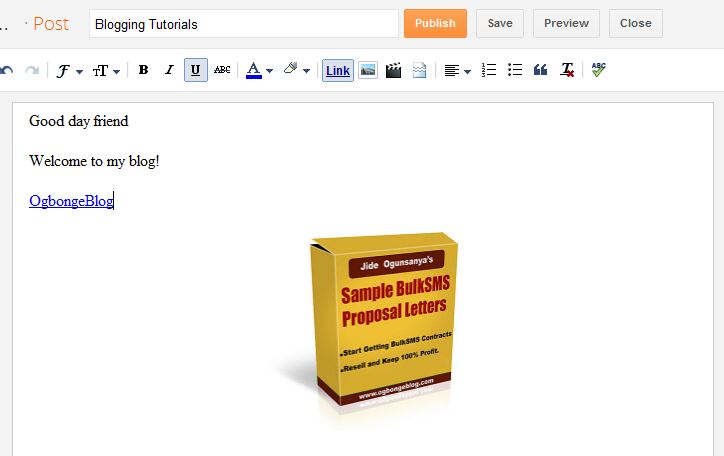The height and width of the screenshot is (456, 724).
Task: Select the text background highlighter icon
Action: coord(290,69)
